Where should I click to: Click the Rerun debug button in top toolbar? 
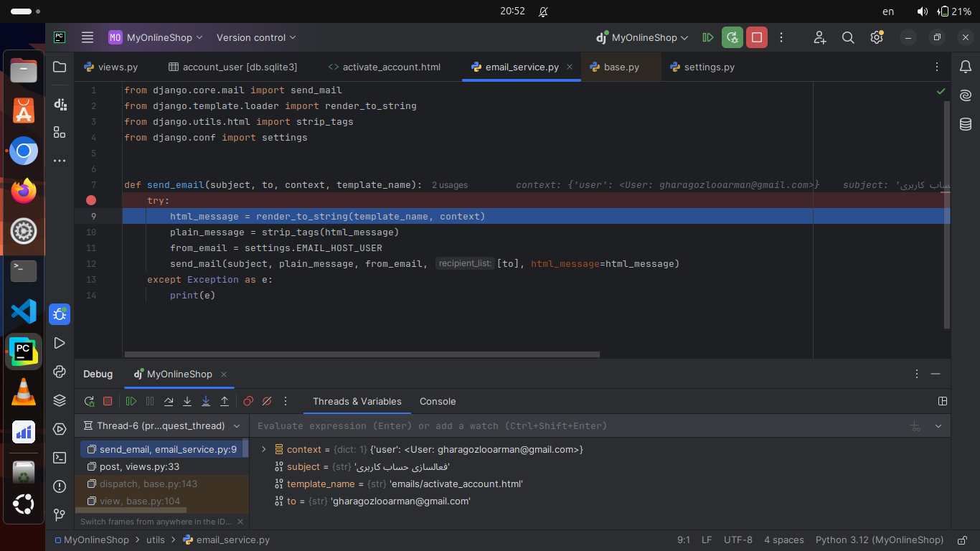[732, 37]
